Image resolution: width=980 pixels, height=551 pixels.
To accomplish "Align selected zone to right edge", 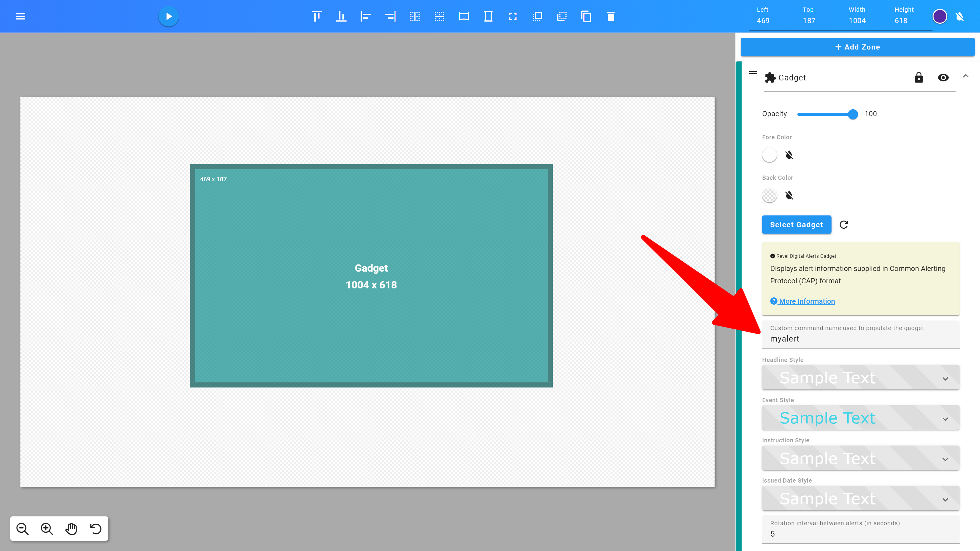I will [390, 16].
